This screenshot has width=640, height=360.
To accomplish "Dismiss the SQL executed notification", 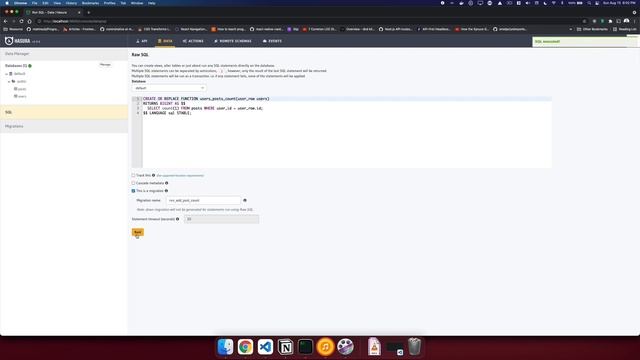I will 585,42.
